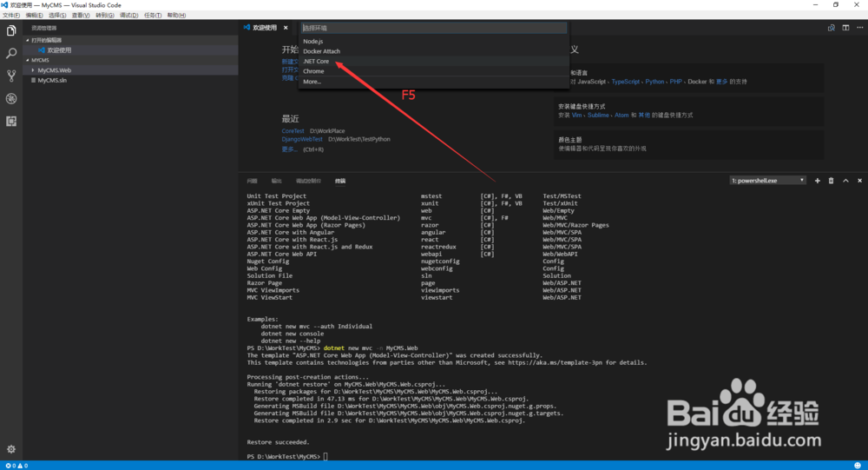The image size is (868, 470).
Task: Close the terminal panel
Action: point(859,181)
